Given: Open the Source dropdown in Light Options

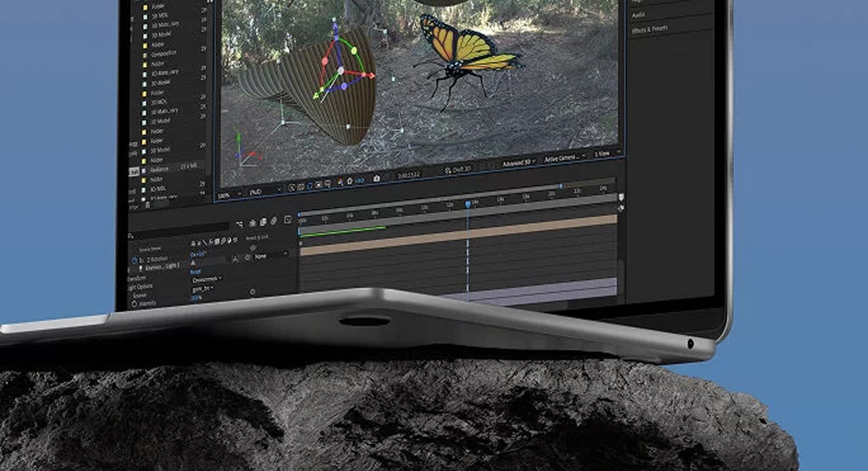Looking at the screenshot, I should [x=203, y=289].
